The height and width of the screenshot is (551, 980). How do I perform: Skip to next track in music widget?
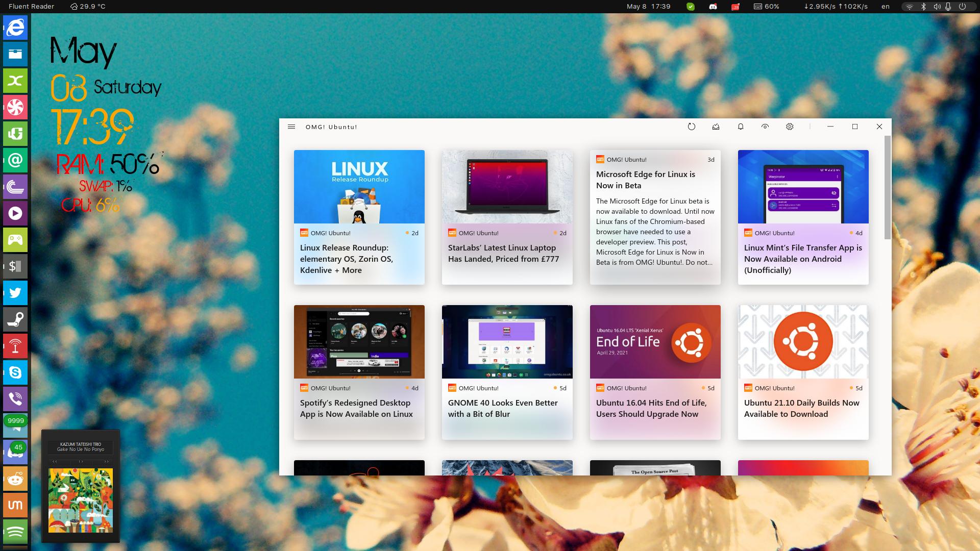pyautogui.click(x=106, y=462)
